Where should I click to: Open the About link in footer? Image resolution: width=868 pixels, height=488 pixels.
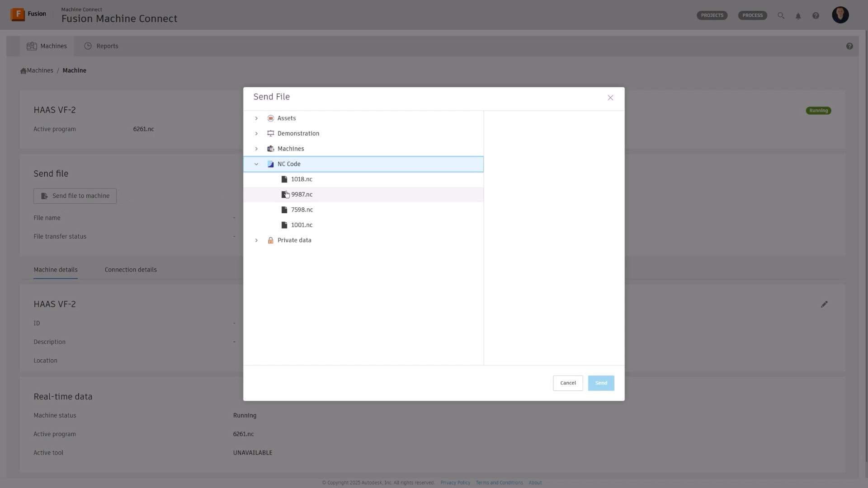tap(535, 483)
